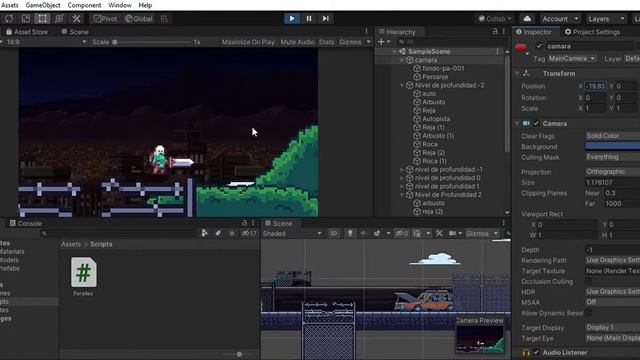
Task: Open the Culling Mask dropdown
Action: 612,157
